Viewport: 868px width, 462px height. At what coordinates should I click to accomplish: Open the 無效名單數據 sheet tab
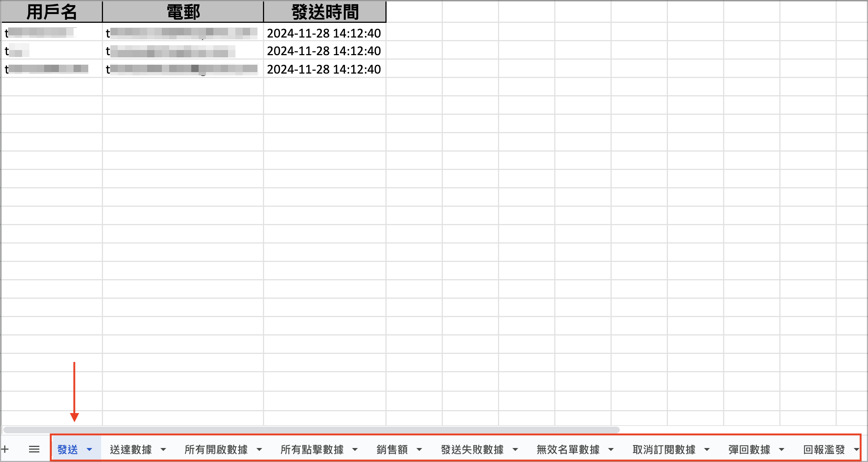pos(568,449)
